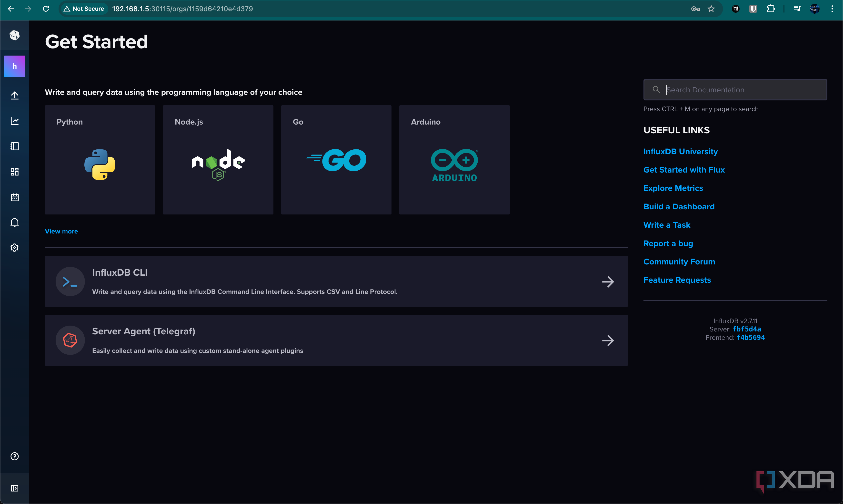Open the browser extensions puzzle icon
843x504 pixels.
tap(771, 9)
